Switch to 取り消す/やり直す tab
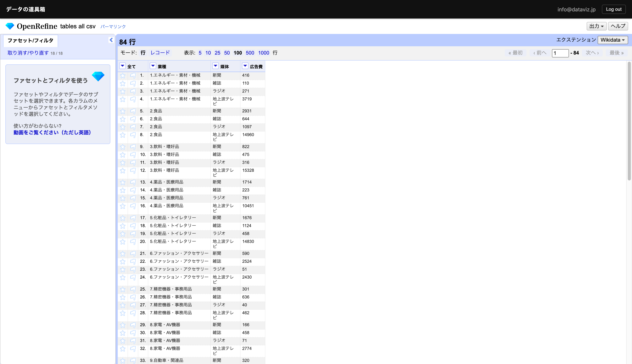The width and height of the screenshot is (632, 364). pos(28,53)
